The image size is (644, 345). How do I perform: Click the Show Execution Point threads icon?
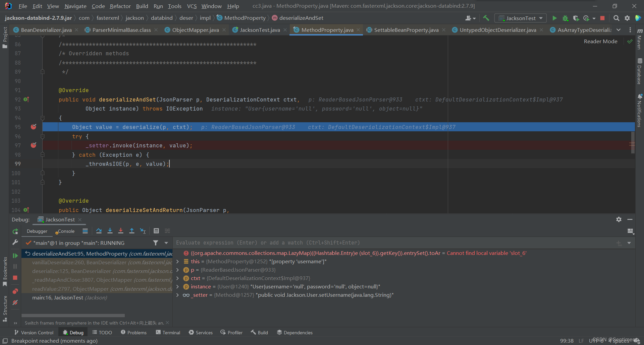pyautogui.click(x=85, y=231)
